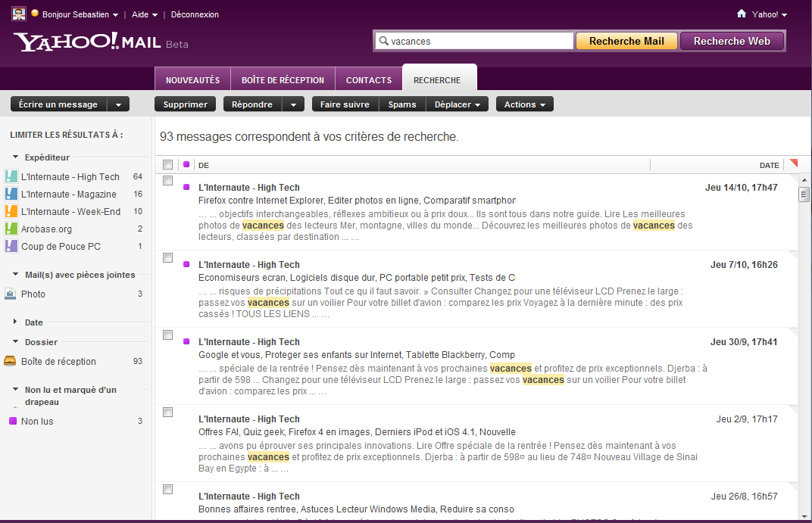Collapse the Expéditeur filter section
Image resolution: width=812 pixels, height=523 pixels.
coord(16,157)
